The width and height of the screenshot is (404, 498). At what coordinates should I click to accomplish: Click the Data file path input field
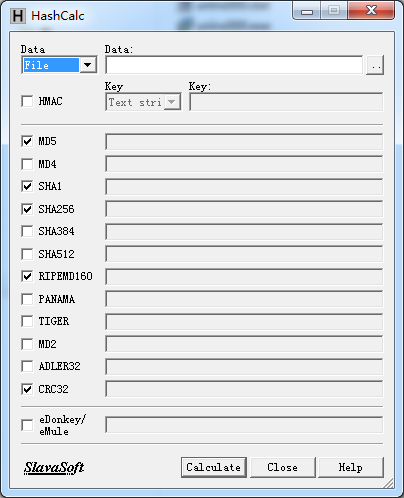(x=234, y=65)
